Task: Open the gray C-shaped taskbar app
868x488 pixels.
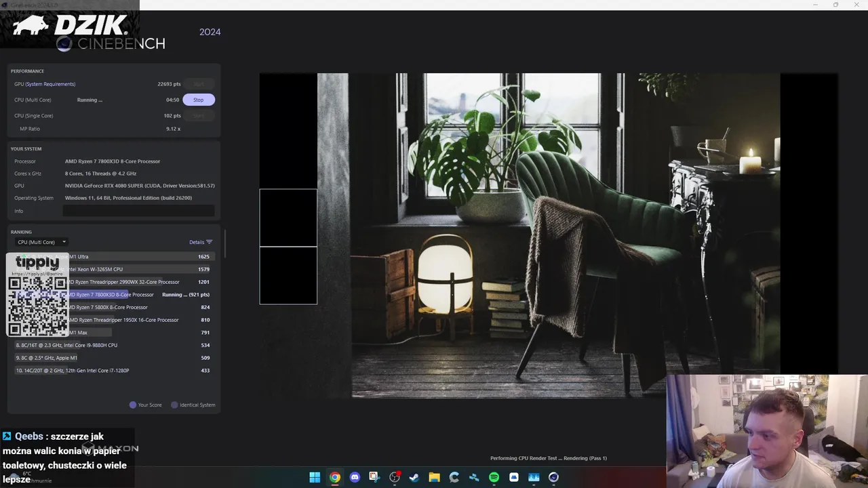Action: coord(454,477)
